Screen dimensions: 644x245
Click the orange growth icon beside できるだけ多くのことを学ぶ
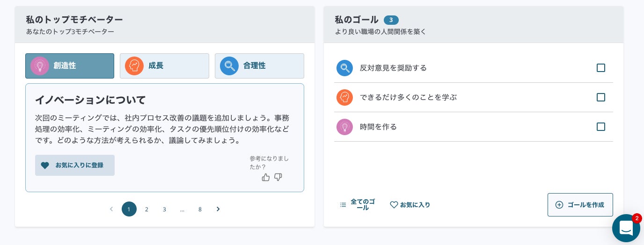coord(344,97)
